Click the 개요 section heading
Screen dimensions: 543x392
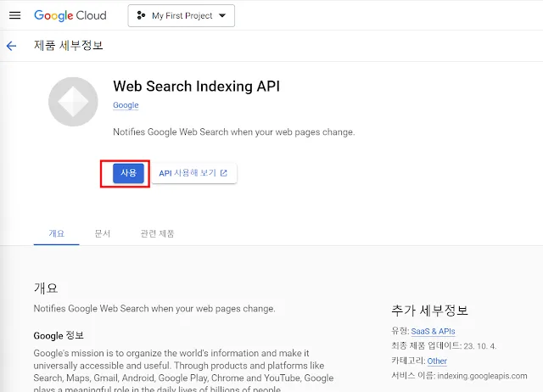tap(46, 288)
